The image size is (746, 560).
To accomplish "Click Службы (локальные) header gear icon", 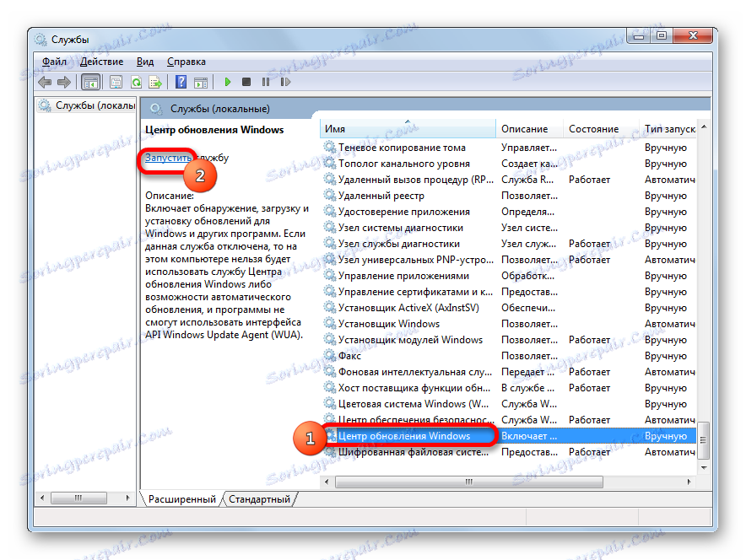I will coord(156,109).
